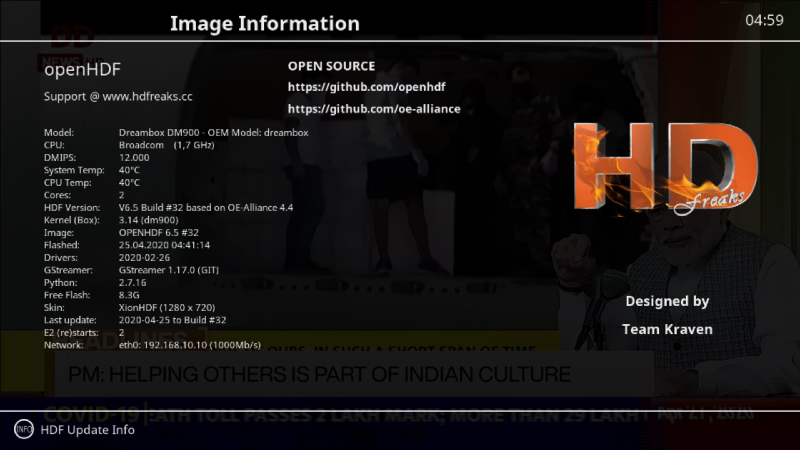Screen dimensions: 800x450
Task: Select the Model Dreambox DM900 row
Action: pos(176,133)
